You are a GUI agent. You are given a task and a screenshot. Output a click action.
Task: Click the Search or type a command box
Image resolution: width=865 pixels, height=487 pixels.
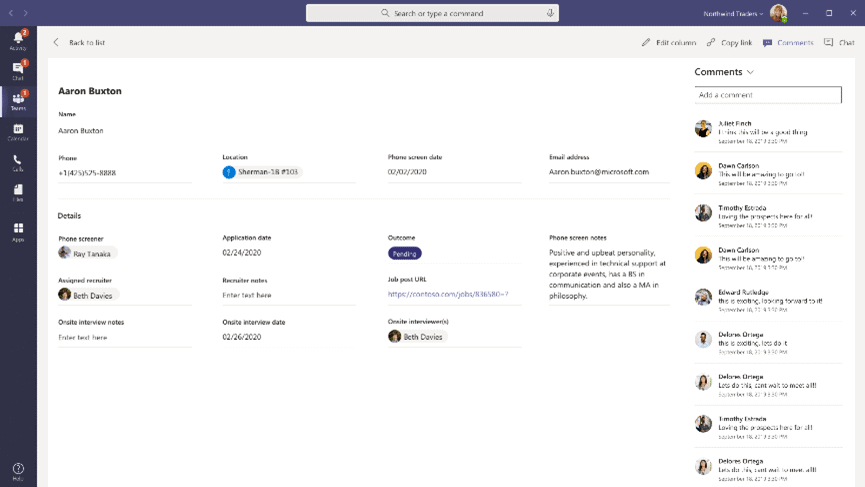pyautogui.click(x=432, y=13)
